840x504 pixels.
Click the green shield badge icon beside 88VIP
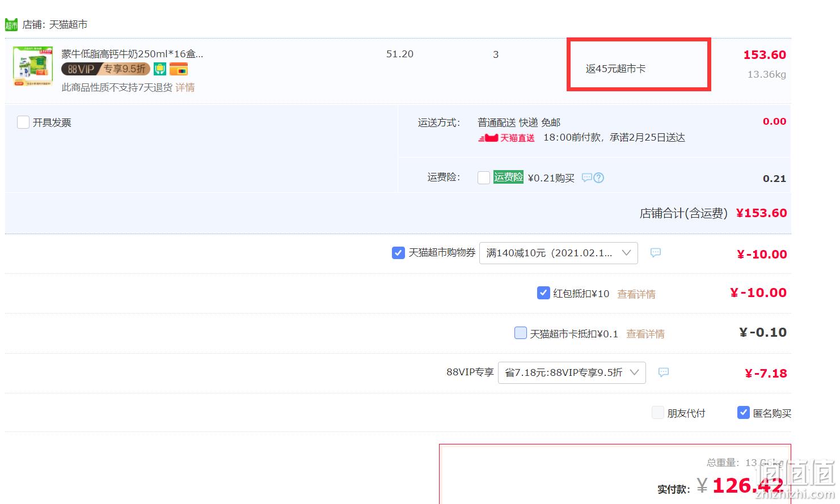tap(160, 69)
